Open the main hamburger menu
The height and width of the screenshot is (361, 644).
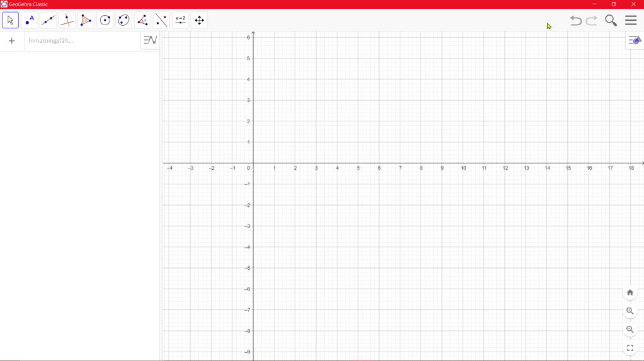coord(631,20)
